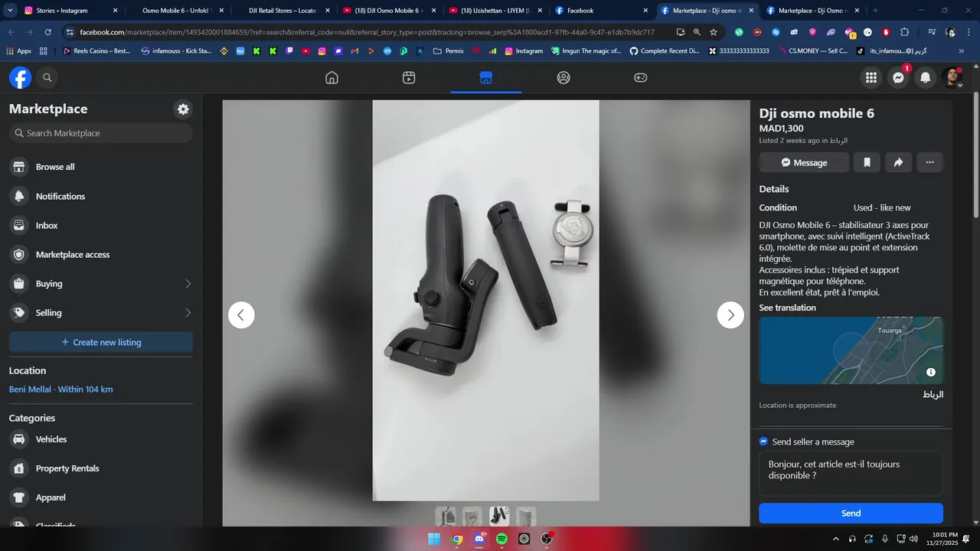980x551 pixels.
Task: Open the Chrome tab search dropdown
Action: (x=10, y=11)
